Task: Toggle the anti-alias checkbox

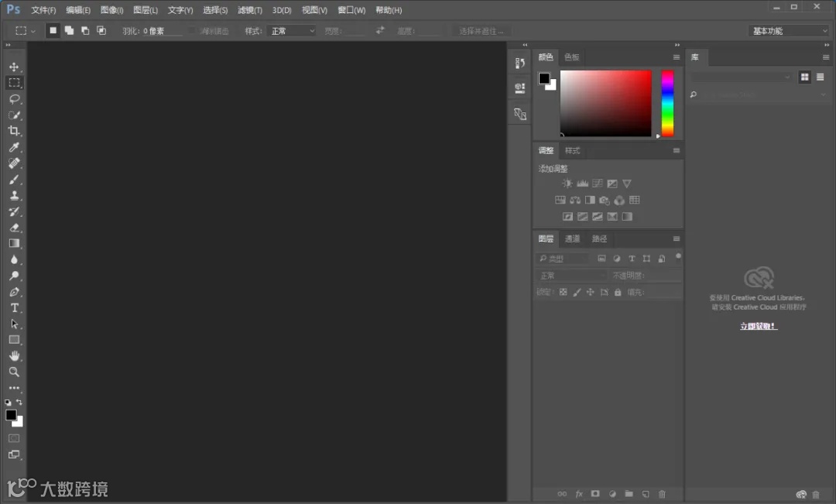Action: 193,31
